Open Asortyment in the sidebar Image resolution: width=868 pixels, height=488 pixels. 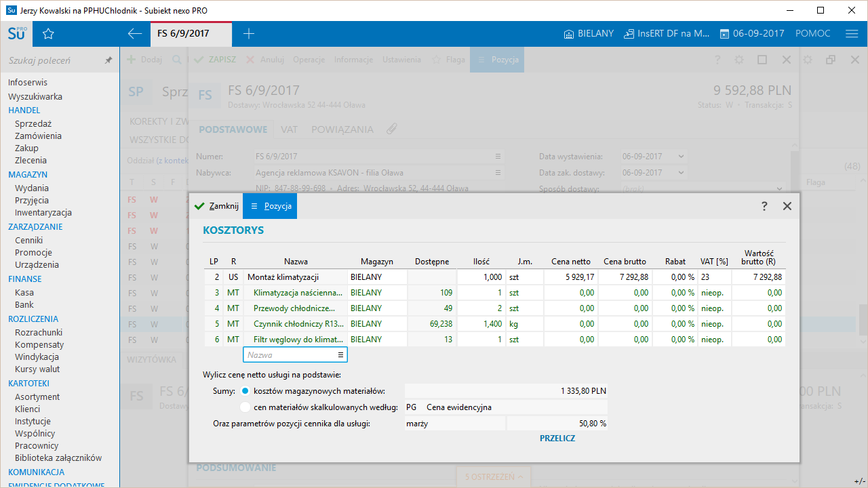(x=37, y=396)
